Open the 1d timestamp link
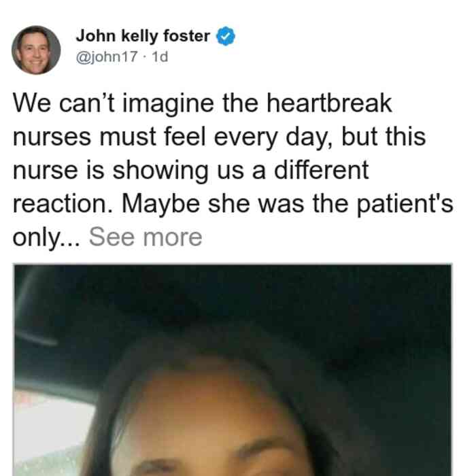Viewport: 476px width, 476px height. tap(160, 56)
